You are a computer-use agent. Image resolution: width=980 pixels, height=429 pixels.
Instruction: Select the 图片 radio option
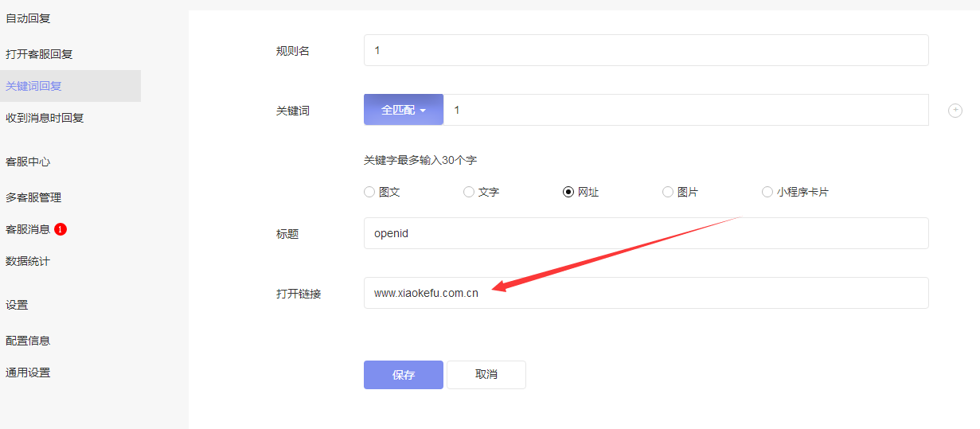click(x=668, y=192)
